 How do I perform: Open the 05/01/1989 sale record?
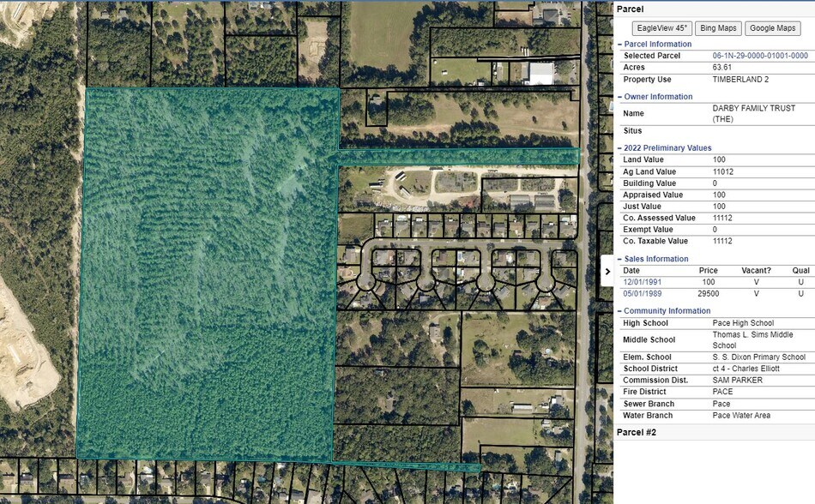642,294
